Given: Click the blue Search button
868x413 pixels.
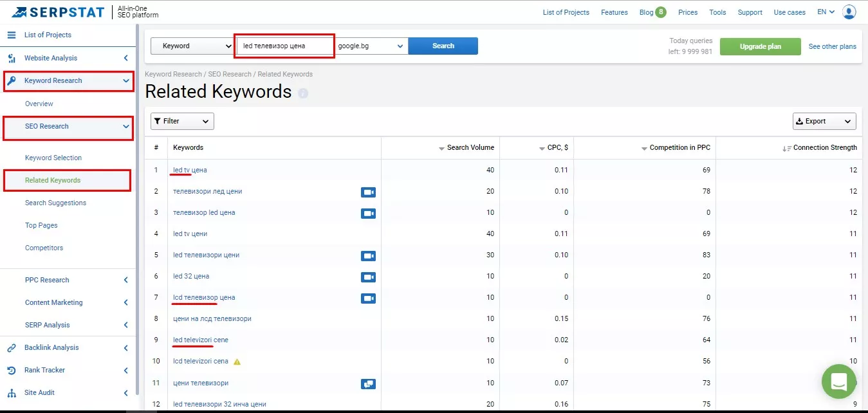Looking at the screenshot, I should click(x=443, y=46).
